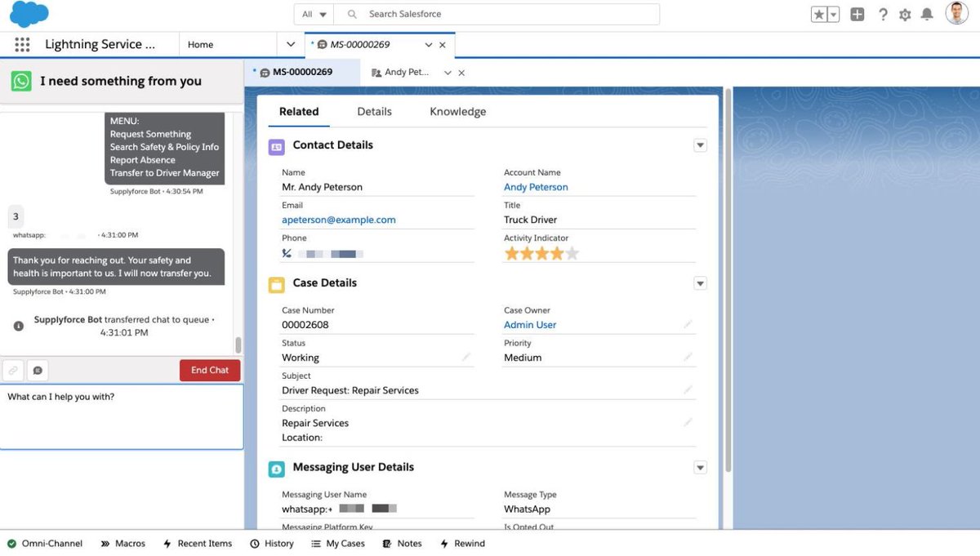Select the Home navigation tab
Viewport: 980px width, 556px height.
(x=201, y=45)
